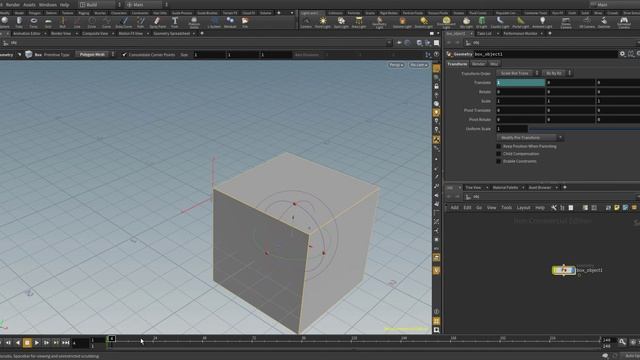Create an Environment Light from the shelf

[446, 22]
